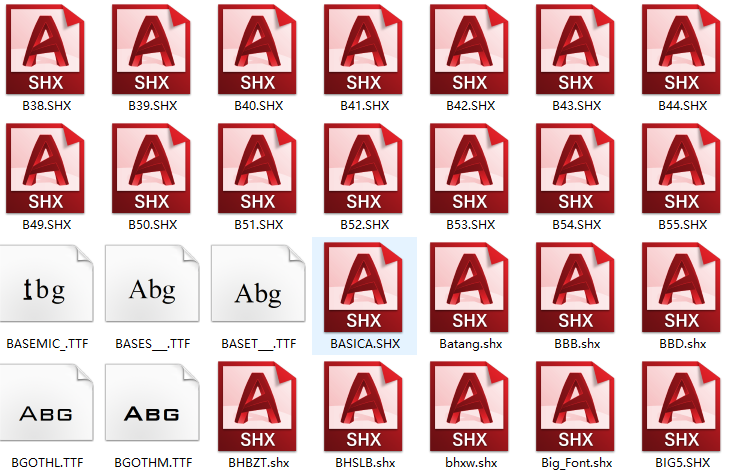This screenshot has width=738, height=476.
Task: Click the file name label B38.SHX
Action: coord(47,106)
